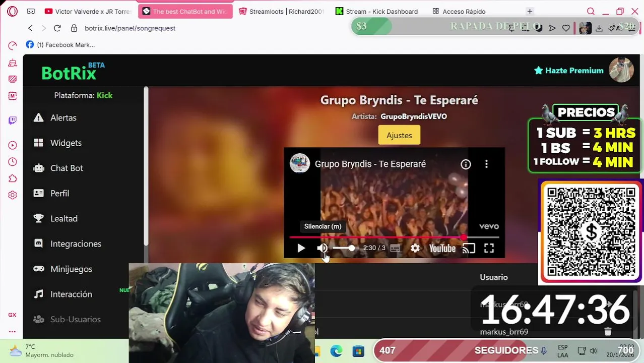Image resolution: width=644 pixels, height=363 pixels.
Task: Open Widgets in the BotRix sidebar
Action: (66, 143)
